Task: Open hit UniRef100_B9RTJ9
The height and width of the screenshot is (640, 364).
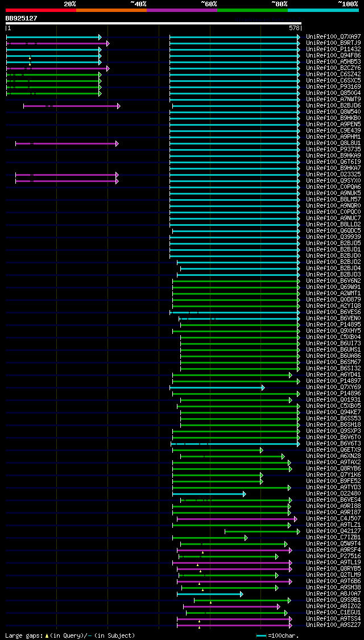Action: pos(333,43)
